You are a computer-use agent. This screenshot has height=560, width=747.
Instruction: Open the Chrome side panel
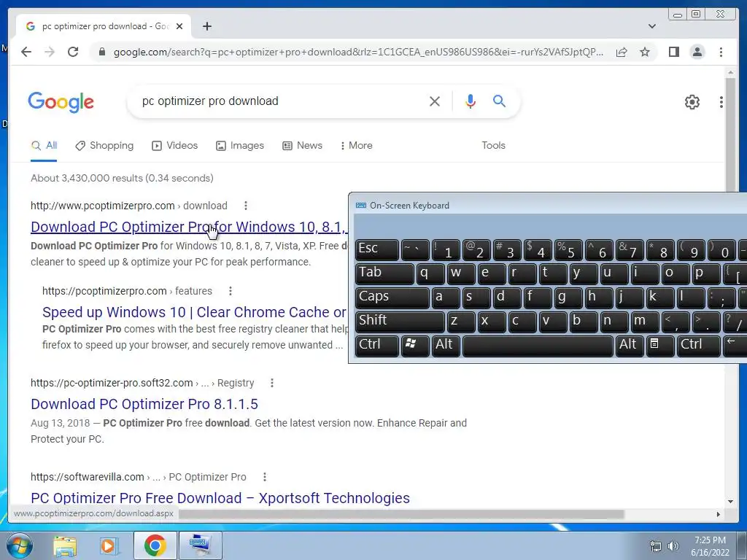pos(673,52)
